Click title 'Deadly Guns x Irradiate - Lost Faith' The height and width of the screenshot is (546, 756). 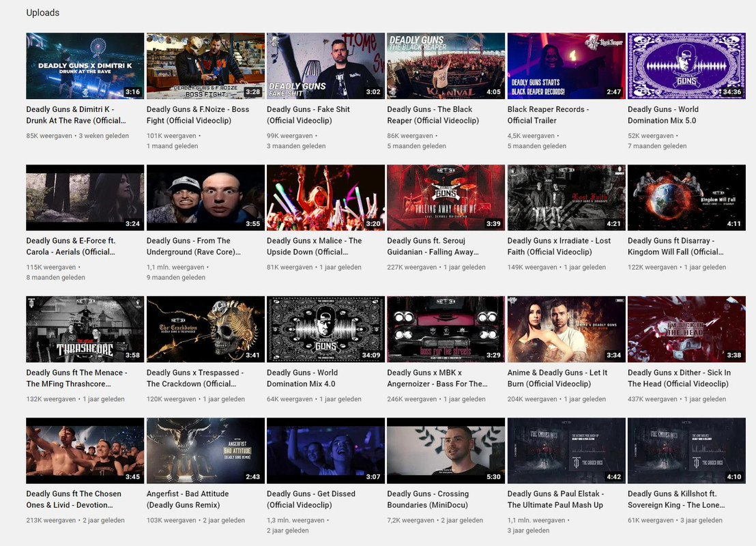point(559,246)
